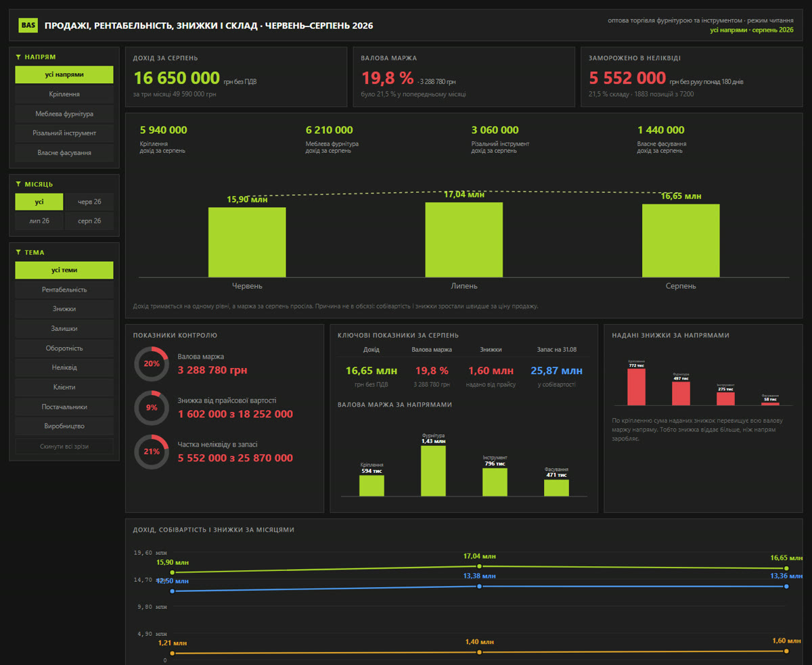Click the red Фурнітура discount bar, 497 тис
This screenshot has width=812, height=665.
click(681, 394)
